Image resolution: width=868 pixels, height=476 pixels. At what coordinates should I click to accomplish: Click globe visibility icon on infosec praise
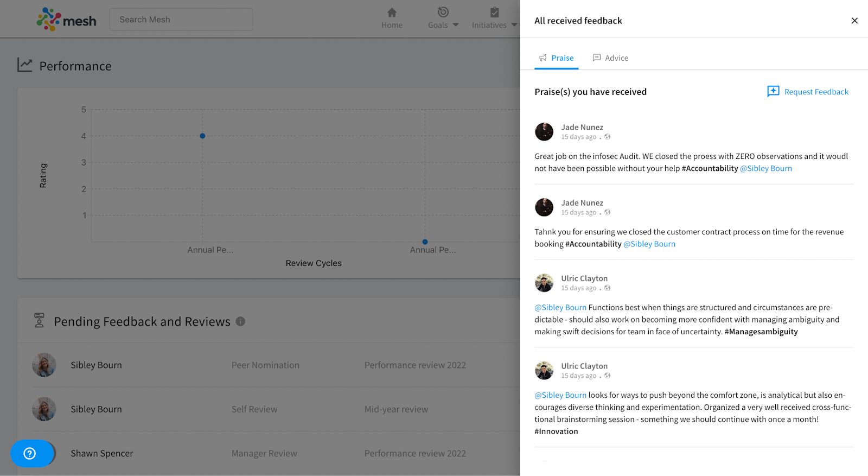click(608, 137)
